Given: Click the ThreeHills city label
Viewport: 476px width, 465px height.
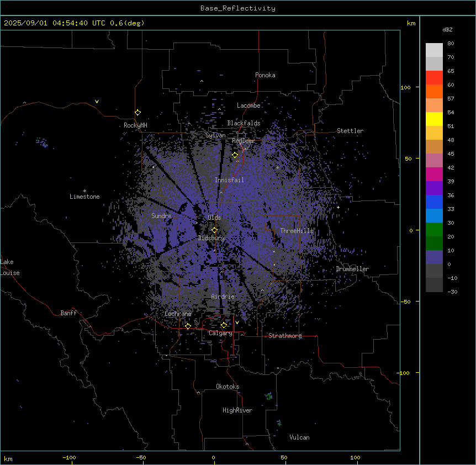Looking at the screenshot, I should [x=297, y=231].
